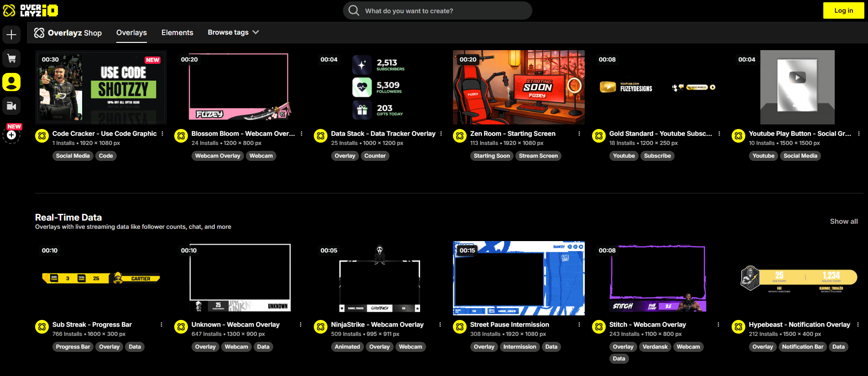The width and height of the screenshot is (868, 376).
Task: Select the Starting Soon tag
Action: tap(491, 156)
